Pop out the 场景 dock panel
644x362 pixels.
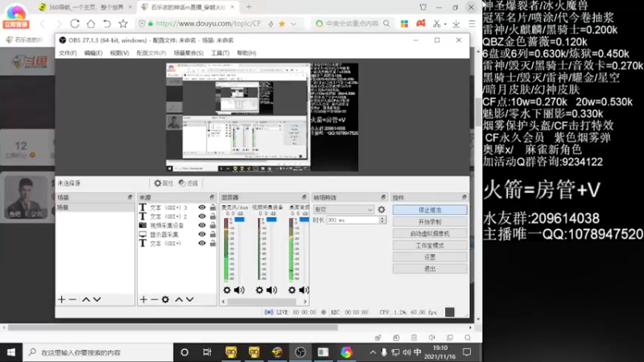click(130, 197)
